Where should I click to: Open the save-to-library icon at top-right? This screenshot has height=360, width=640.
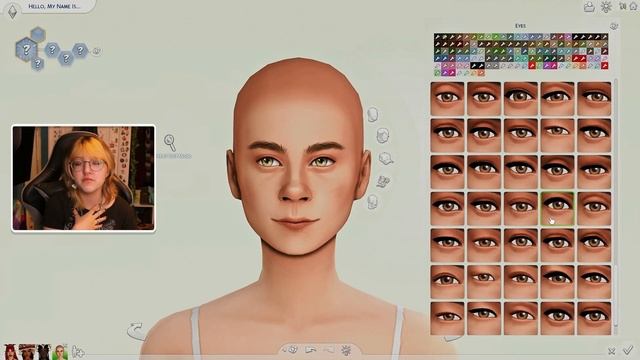click(x=589, y=7)
